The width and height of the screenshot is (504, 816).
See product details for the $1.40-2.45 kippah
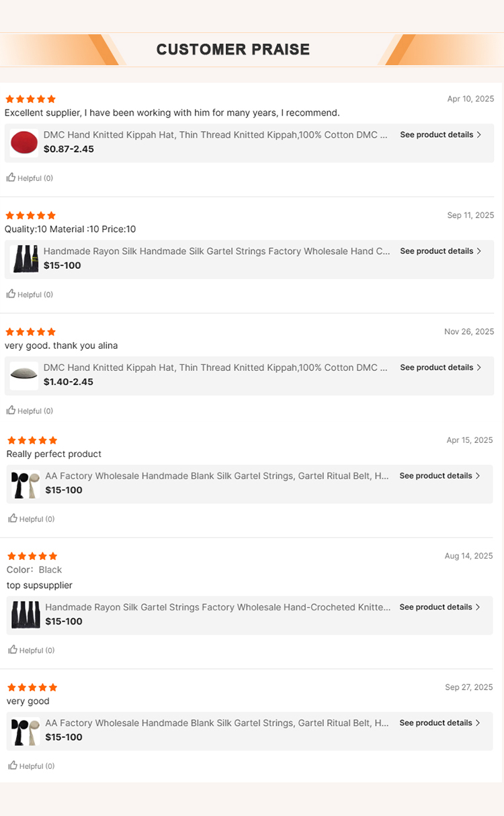[440, 368]
